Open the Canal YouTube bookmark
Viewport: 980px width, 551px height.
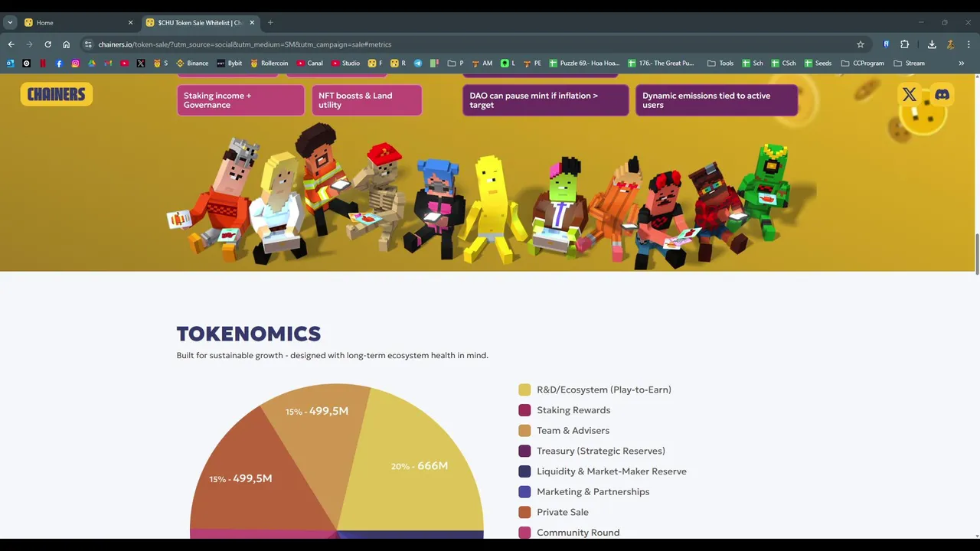coord(310,64)
